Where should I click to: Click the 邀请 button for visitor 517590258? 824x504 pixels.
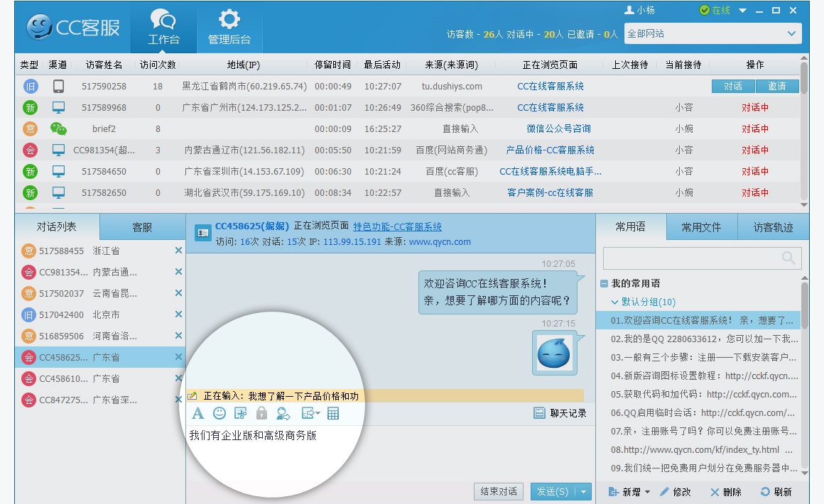[x=777, y=86]
